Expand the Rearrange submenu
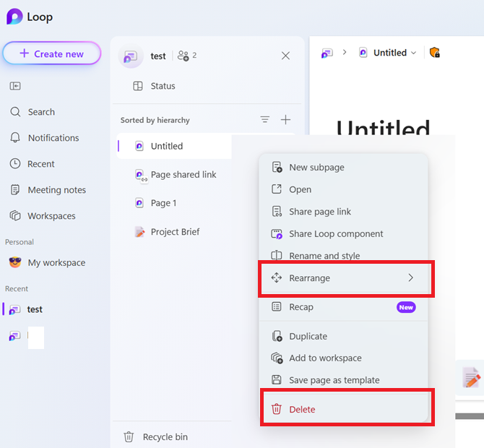The height and width of the screenshot is (448, 484). point(343,278)
